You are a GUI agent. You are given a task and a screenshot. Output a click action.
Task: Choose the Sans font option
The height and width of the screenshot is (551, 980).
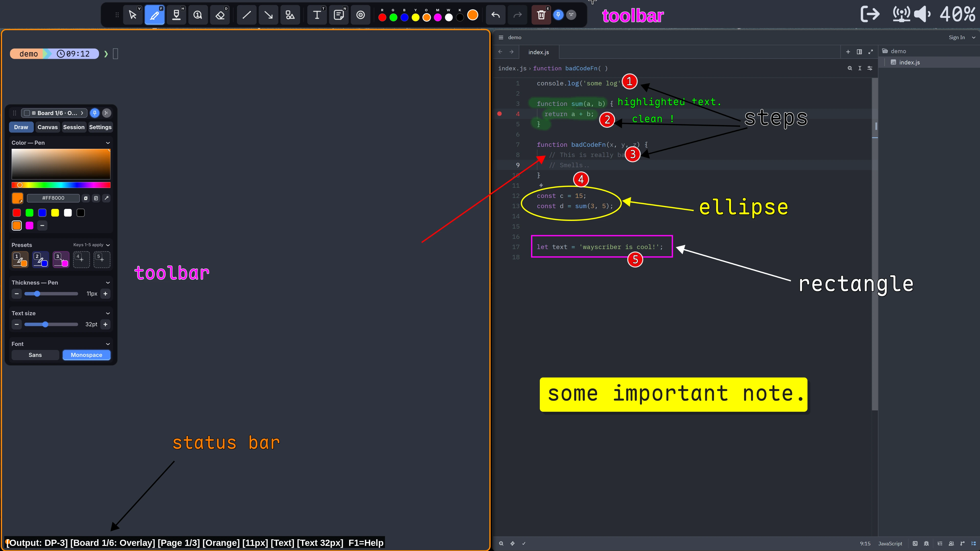pos(35,355)
